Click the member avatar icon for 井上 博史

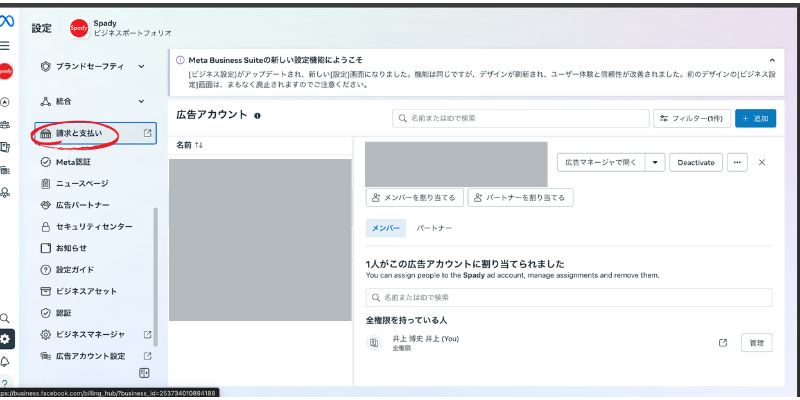[374, 343]
